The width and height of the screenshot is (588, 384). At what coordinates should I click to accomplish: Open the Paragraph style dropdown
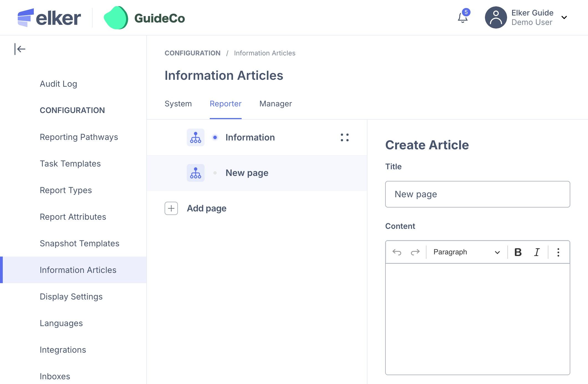(467, 252)
